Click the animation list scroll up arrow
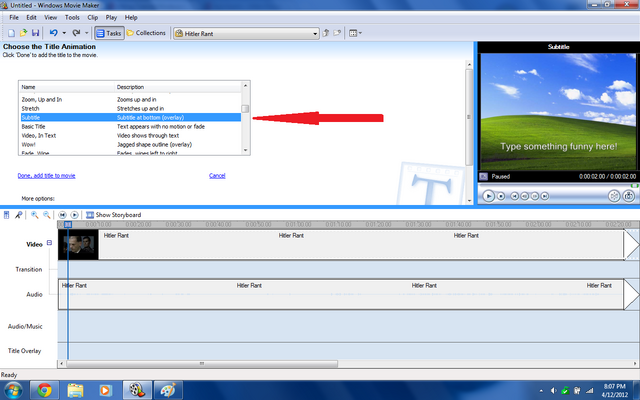The width and height of the screenshot is (640, 400). click(245, 86)
